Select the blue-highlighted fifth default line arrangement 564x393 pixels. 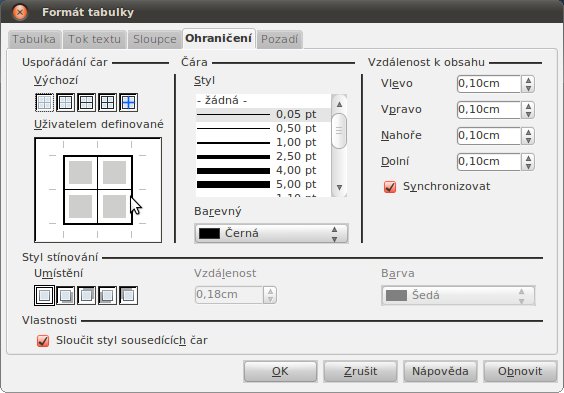coord(128,102)
